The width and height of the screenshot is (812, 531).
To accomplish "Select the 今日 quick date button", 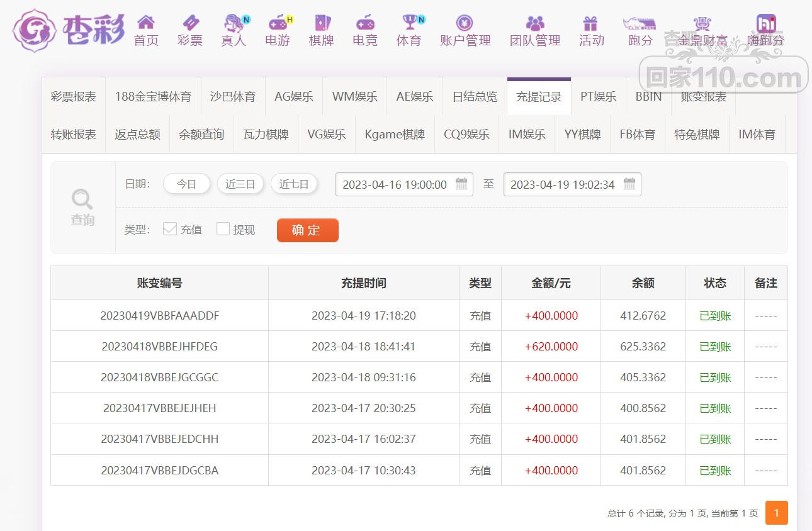I will pos(186,184).
